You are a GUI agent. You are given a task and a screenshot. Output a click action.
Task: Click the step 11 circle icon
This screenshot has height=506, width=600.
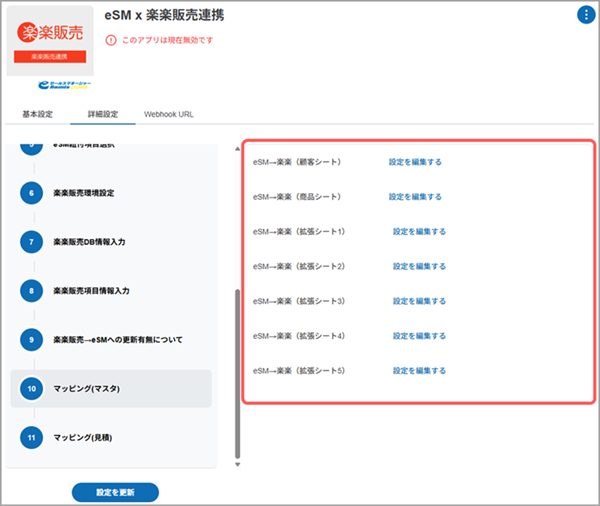[x=31, y=438]
